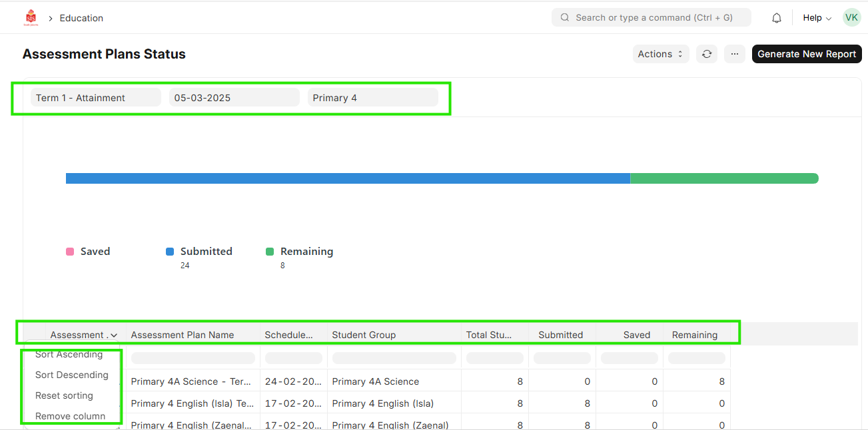Click Generate New Report button

tap(806, 54)
